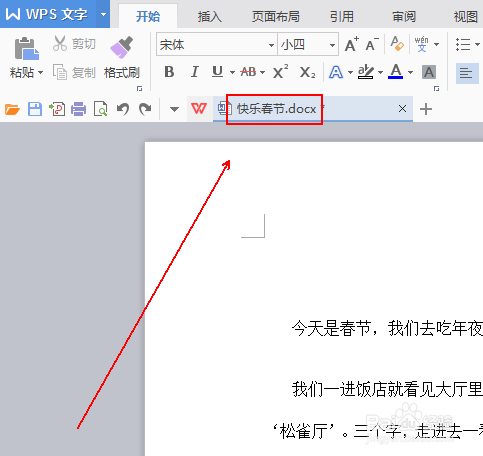Expand the text effects dropdown arrow

(x=350, y=72)
